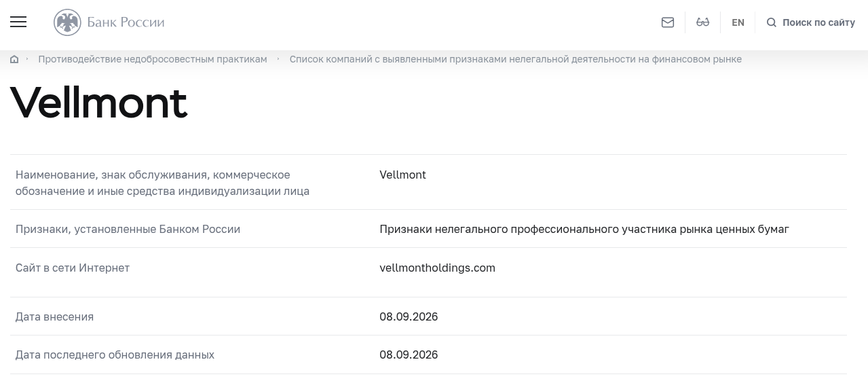
Task: Click the Bank of Russia eagle logo
Action: pyautogui.click(x=67, y=22)
